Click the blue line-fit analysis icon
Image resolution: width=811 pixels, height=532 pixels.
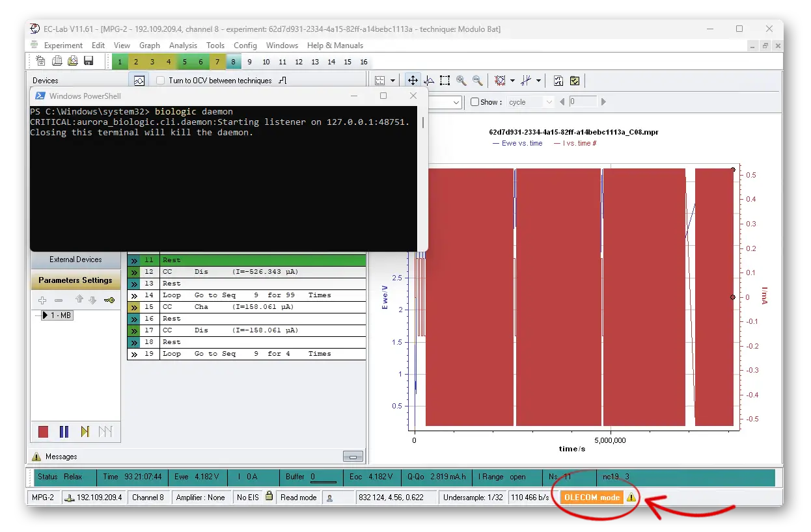[x=527, y=81]
